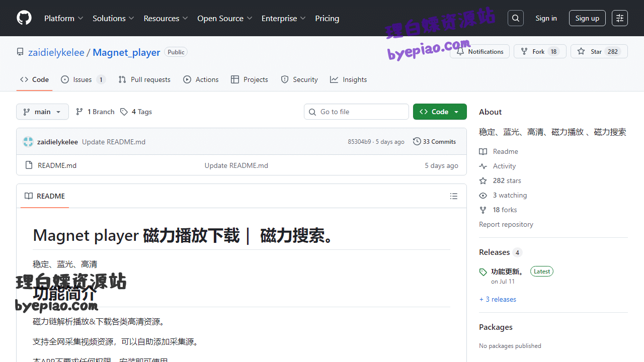This screenshot has height=362, width=644.
Task: Expand the main branch dropdown
Action: click(42, 112)
